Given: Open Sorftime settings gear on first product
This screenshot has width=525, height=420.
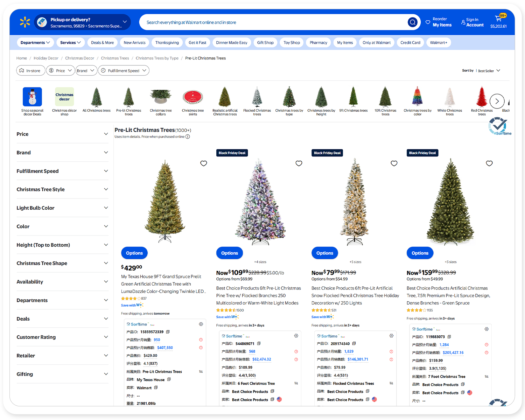Looking at the screenshot, I should point(201,324).
